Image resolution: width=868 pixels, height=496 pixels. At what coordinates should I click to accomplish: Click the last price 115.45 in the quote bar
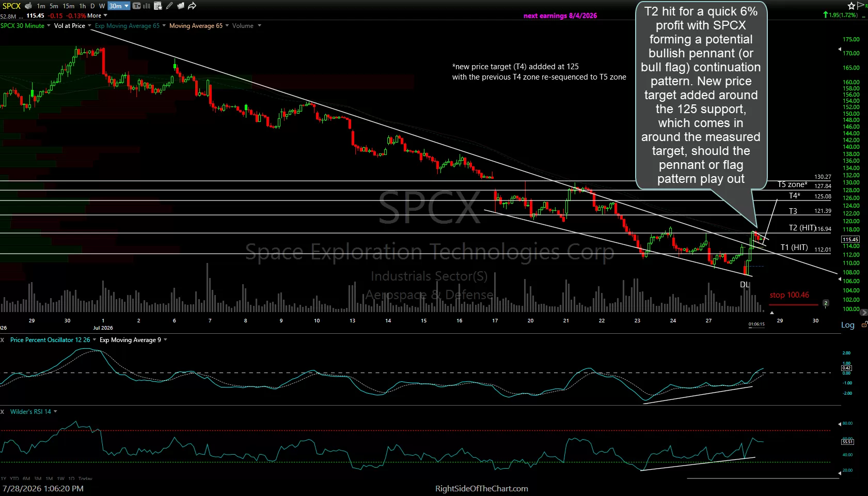coord(35,16)
